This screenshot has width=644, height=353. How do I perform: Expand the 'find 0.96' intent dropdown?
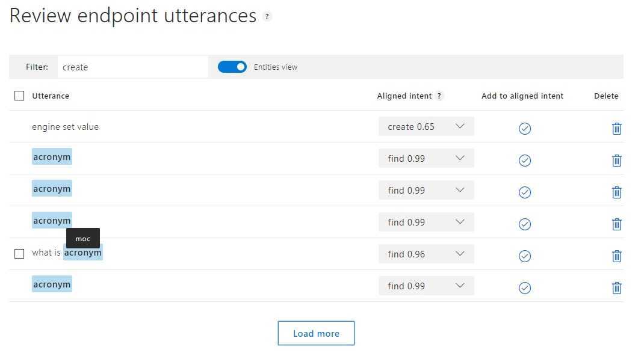[426, 254]
